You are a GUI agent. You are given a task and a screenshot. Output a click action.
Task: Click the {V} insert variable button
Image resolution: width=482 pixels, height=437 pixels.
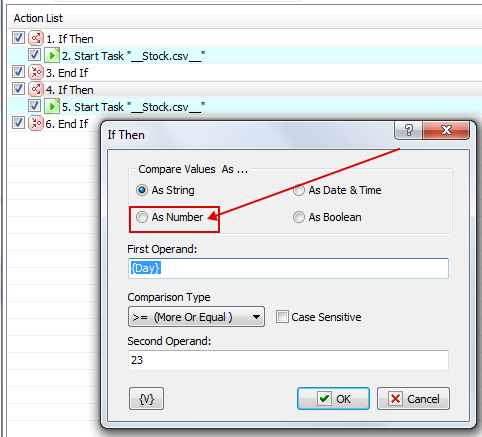pyautogui.click(x=146, y=398)
